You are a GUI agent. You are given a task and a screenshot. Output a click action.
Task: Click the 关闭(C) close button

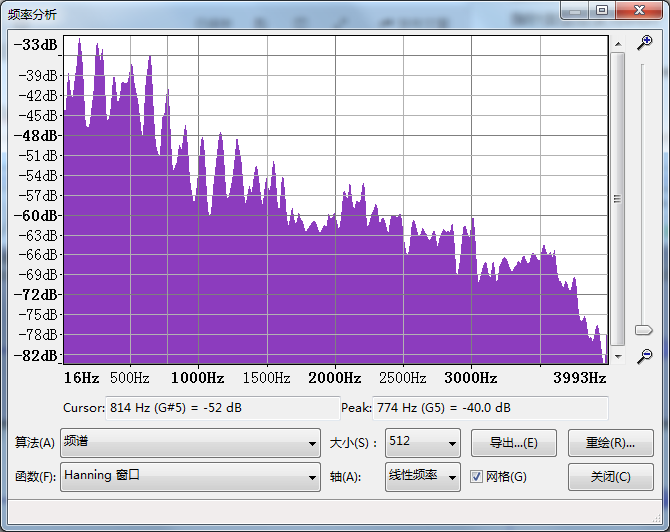tap(611, 477)
